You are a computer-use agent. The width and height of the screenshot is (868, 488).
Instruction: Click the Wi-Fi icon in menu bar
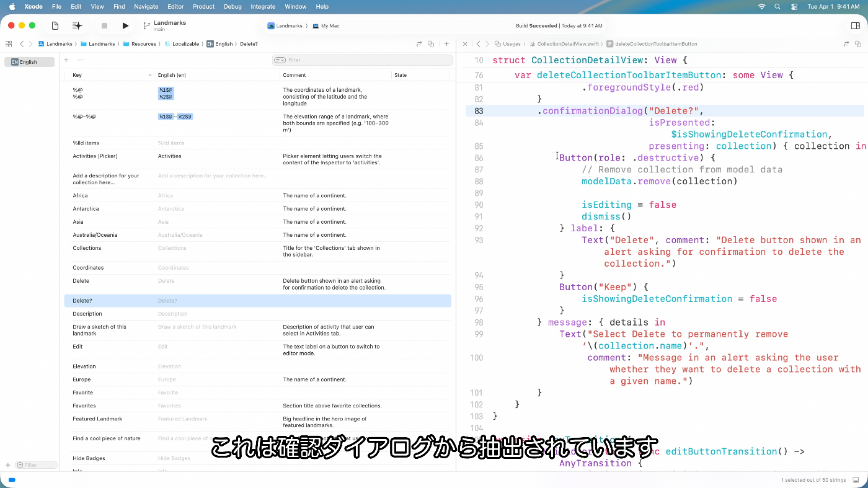point(761,6)
